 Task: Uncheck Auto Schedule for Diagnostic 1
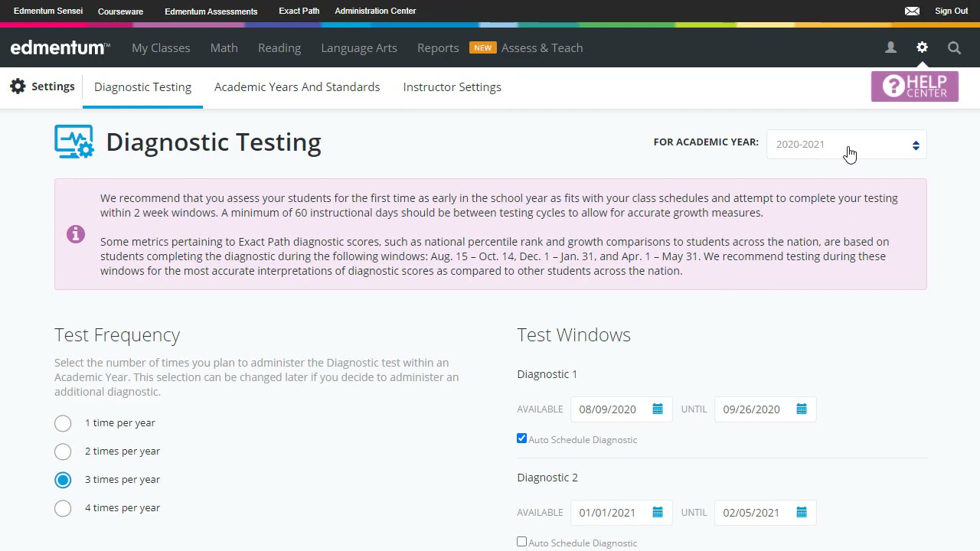(x=521, y=439)
